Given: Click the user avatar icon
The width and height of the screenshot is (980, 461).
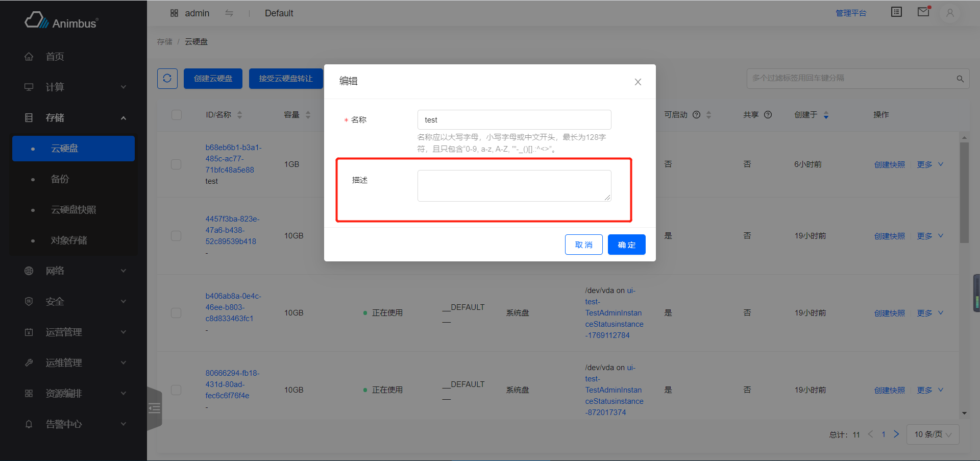Looking at the screenshot, I should click(950, 13).
